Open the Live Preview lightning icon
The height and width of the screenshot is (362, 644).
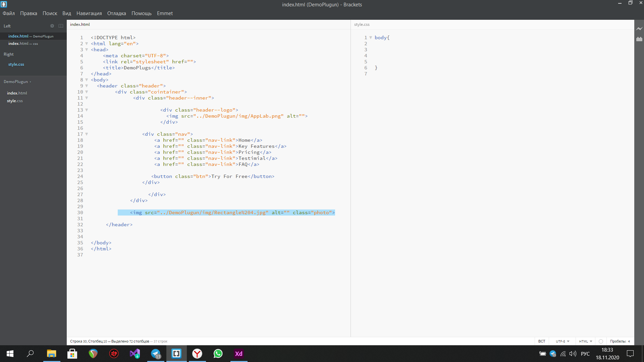coord(639,29)
